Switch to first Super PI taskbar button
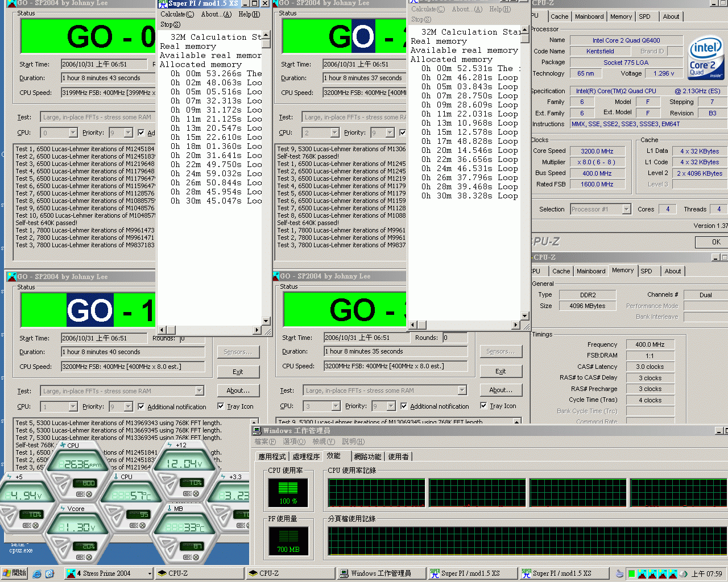The image size is (728, 582). [471, 573]
